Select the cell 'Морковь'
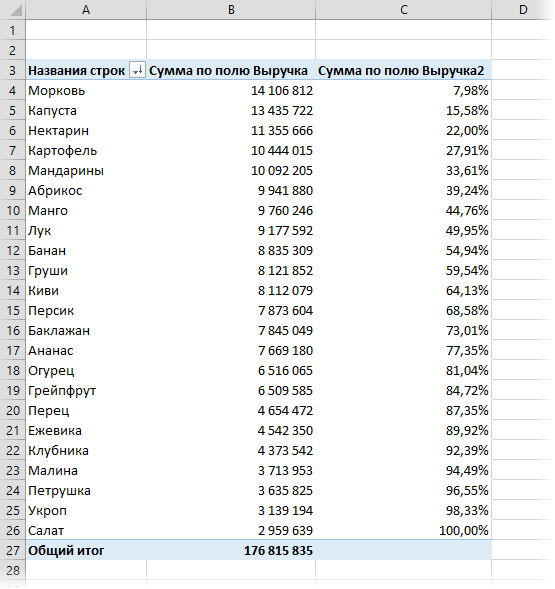This screenshot has height=589, width=555. point(86,91)
